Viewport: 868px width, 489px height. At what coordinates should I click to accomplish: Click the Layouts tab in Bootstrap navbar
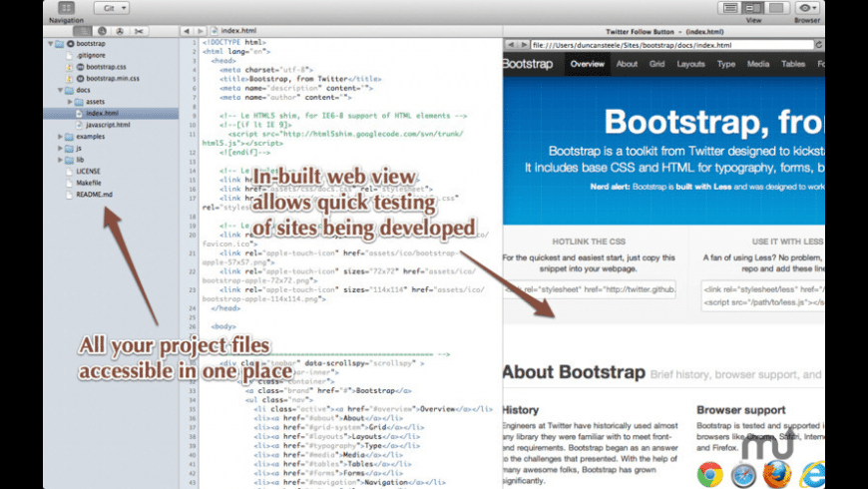click(691, 64)
